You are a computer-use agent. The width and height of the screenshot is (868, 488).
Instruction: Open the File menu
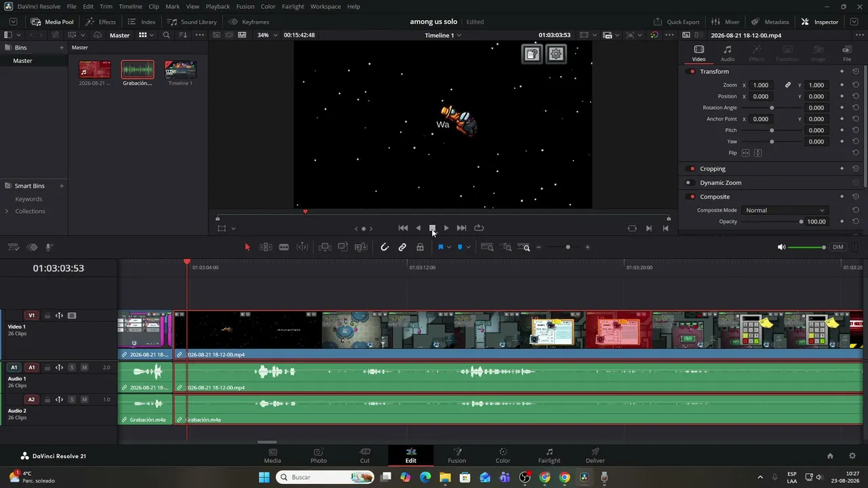71,7
